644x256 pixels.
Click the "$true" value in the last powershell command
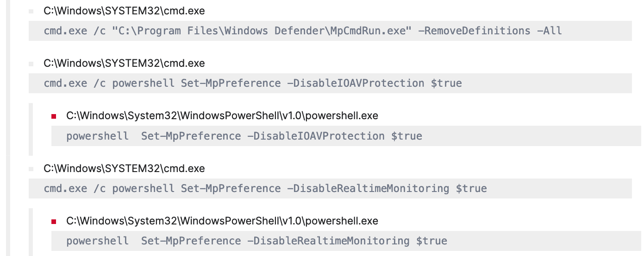pos(431,241)
